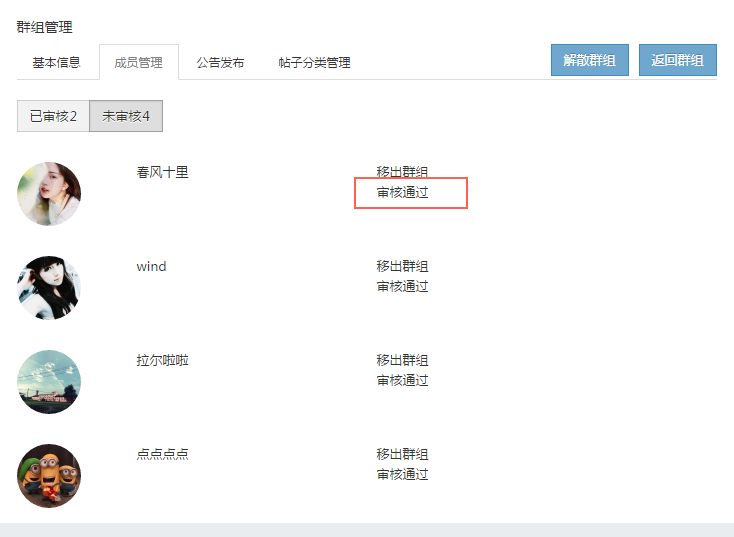The image size is (734, 537).
Task: Remove 拉尔啦啦 via 移出群组
Action: click(402, 360)
